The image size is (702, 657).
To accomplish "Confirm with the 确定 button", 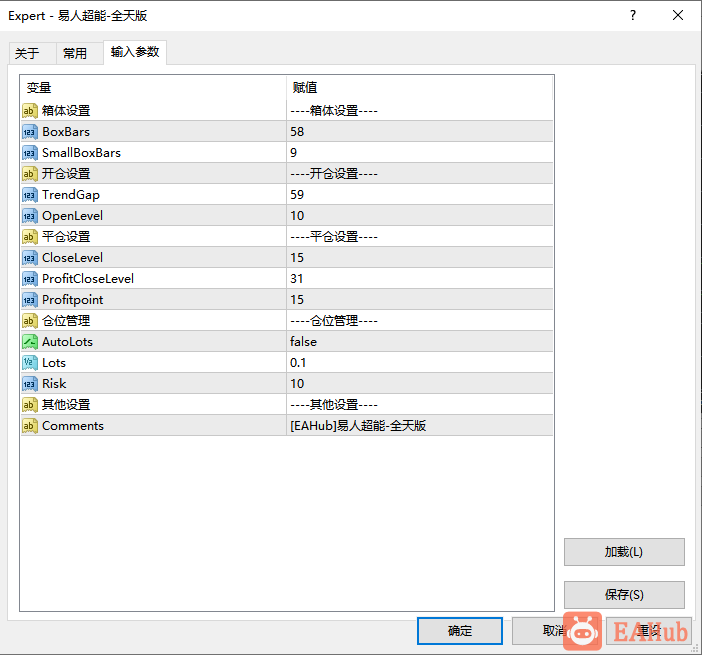I will [x=460, y=631].
